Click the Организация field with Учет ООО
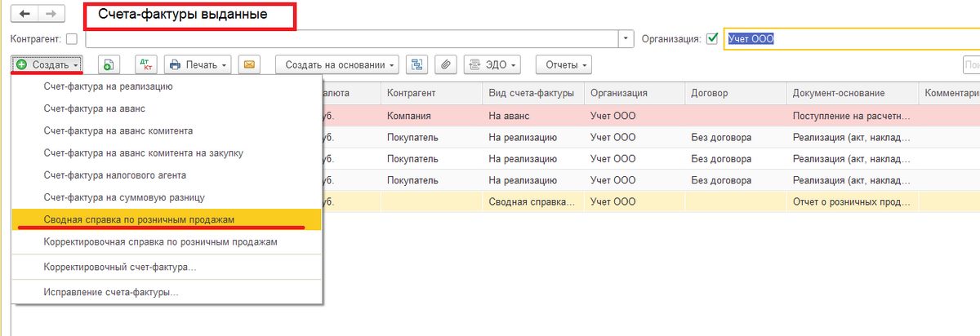980x336 pixels. (851, 38)
